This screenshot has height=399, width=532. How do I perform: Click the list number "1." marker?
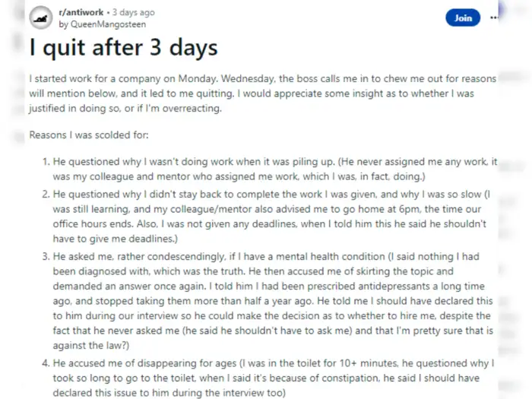tap(46, 162)
